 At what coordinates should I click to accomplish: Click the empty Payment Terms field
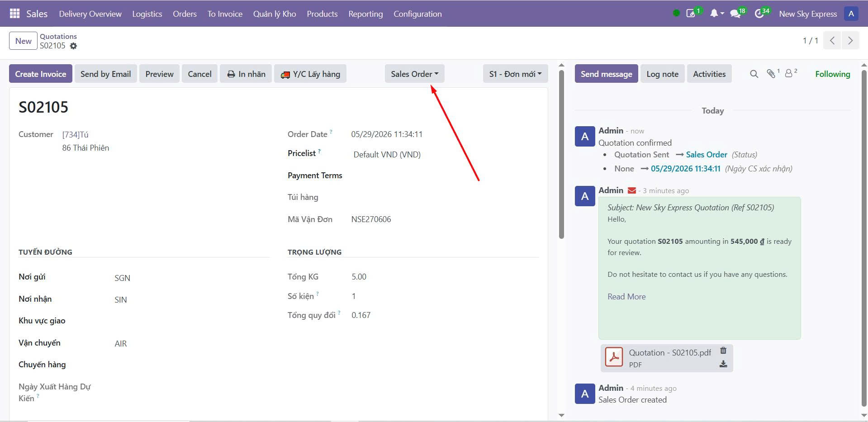pyautogui.click(x=445, y=175)
